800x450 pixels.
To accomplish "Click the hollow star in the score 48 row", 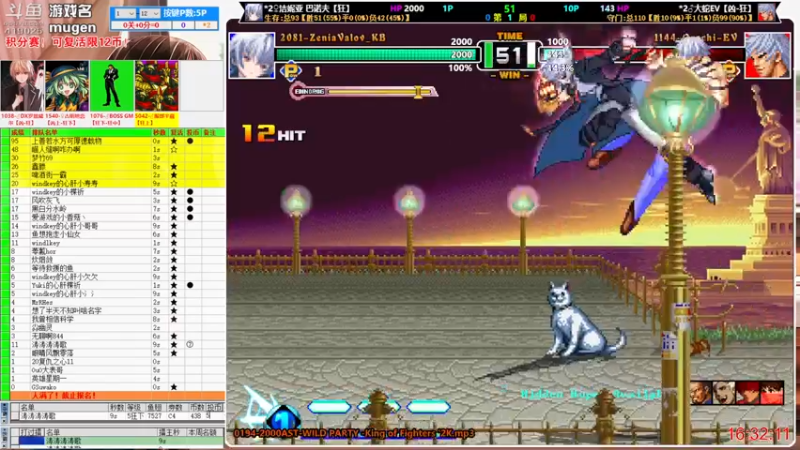I will (174, 149).
